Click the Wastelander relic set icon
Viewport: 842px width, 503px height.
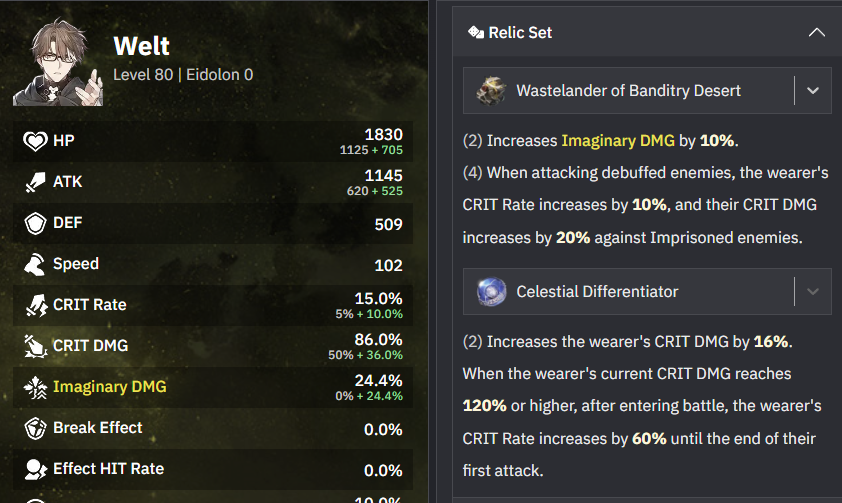pos(490,91)
